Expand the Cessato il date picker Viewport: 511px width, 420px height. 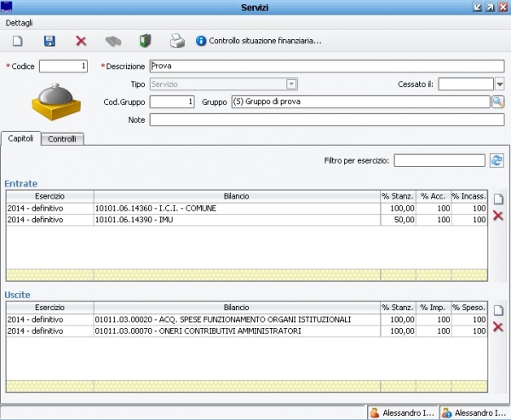(500, 84)
